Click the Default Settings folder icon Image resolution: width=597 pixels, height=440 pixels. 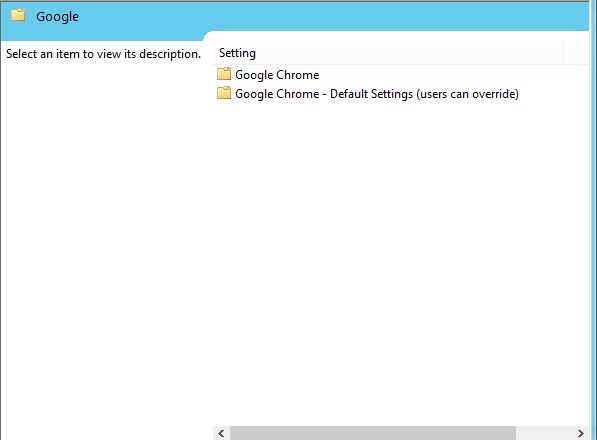(x=224, y=93)
